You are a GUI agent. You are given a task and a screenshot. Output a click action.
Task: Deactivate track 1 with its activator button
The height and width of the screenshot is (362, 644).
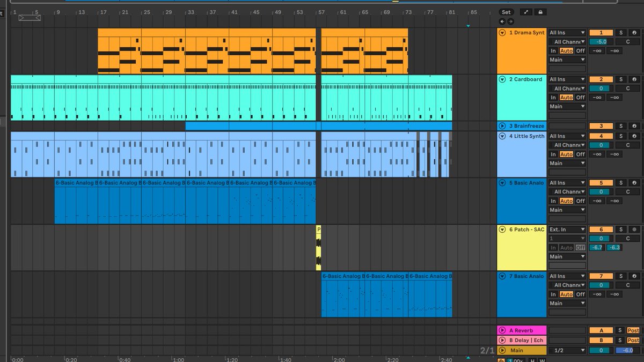pos(601,33)
